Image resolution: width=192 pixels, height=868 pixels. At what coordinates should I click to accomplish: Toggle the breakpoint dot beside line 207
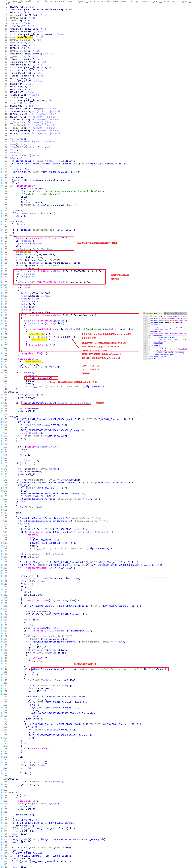click(2, 568)
